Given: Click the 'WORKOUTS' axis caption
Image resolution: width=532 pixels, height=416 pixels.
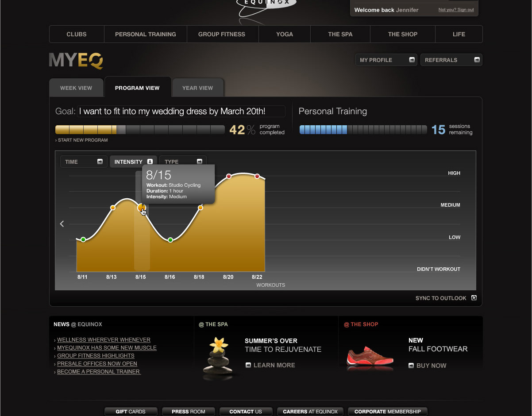Looking at the screenshot, I should coord(271,285).
